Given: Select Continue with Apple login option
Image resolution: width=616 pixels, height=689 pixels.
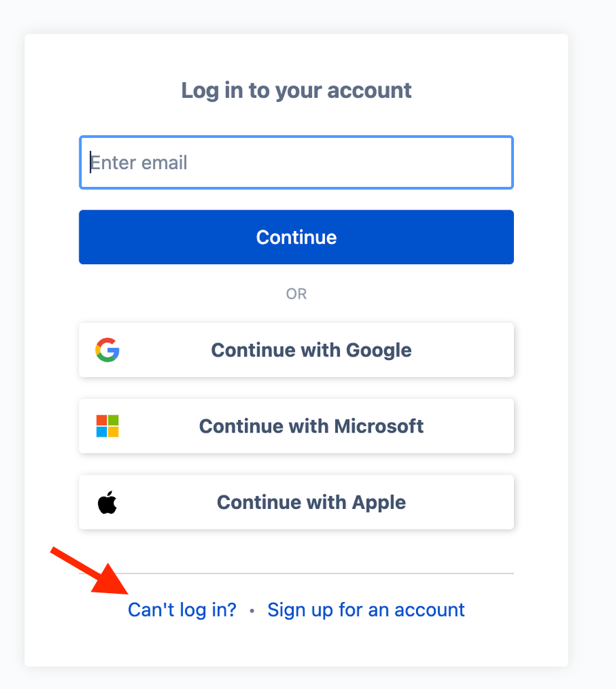Looking at the screenshot, I should click(x=296, y=502).
